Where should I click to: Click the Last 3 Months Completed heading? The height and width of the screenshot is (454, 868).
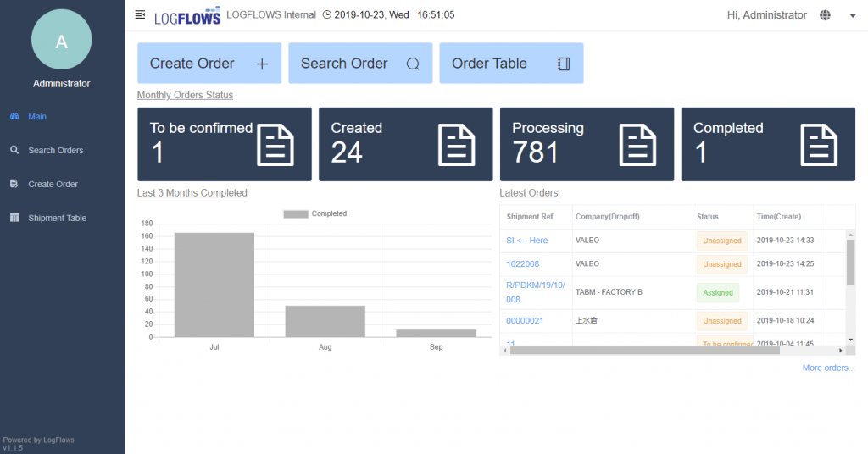pyautogui.click(x=192, y=193)
